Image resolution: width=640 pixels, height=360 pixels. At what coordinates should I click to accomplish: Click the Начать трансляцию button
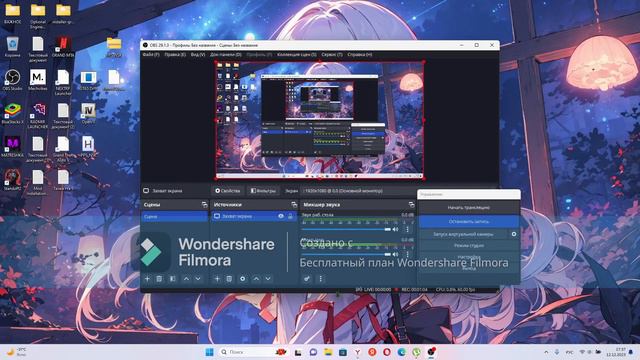[x=469, y=207]
